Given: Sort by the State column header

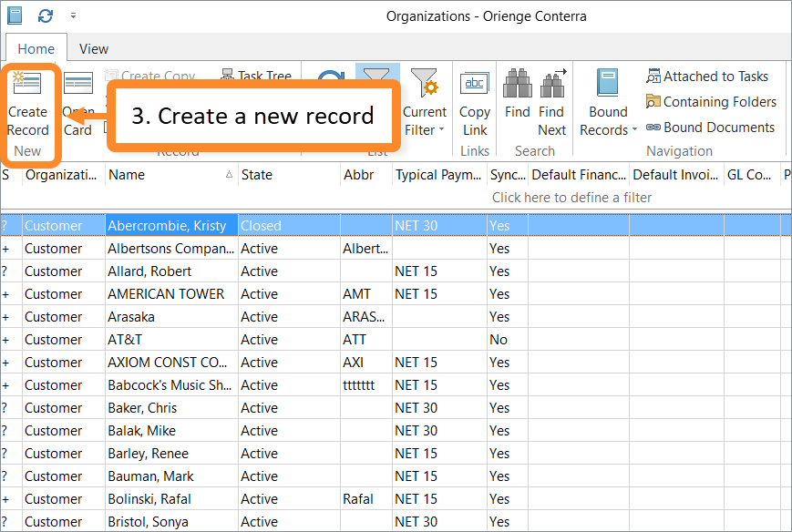Looking at the screenshot, I should (x=290, y=175).
